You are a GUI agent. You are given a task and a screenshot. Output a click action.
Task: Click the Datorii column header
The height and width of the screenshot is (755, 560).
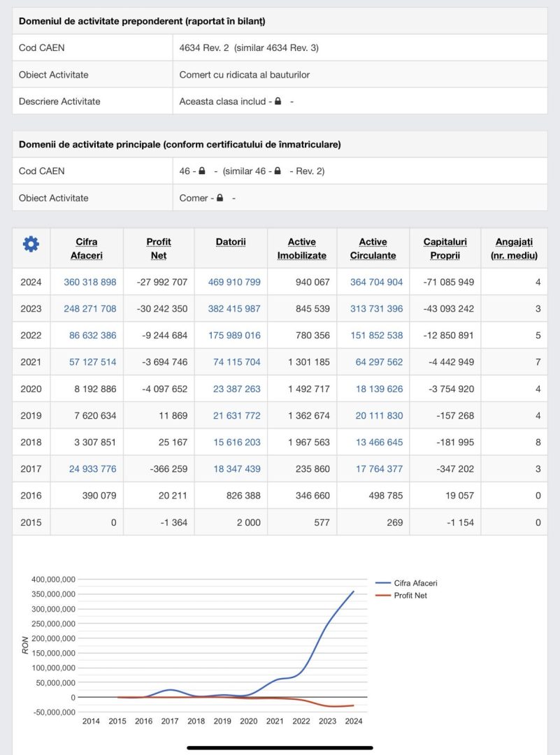231,242
